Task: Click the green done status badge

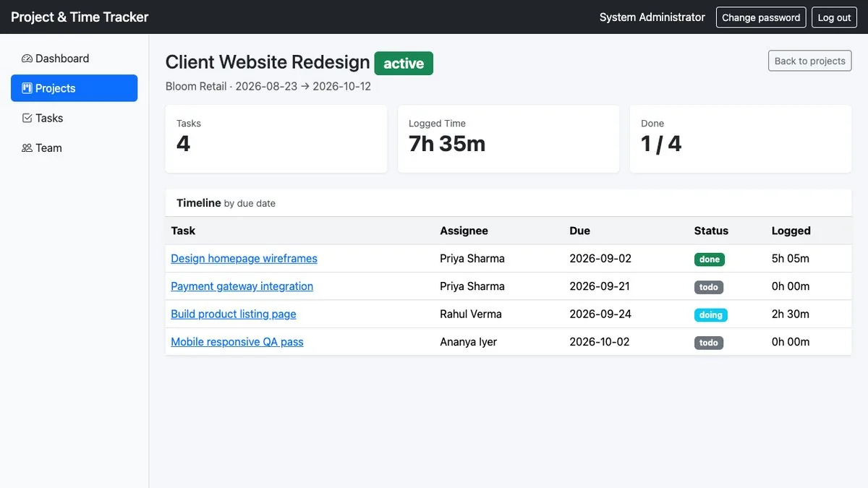Action: click(x=710, y=259)
